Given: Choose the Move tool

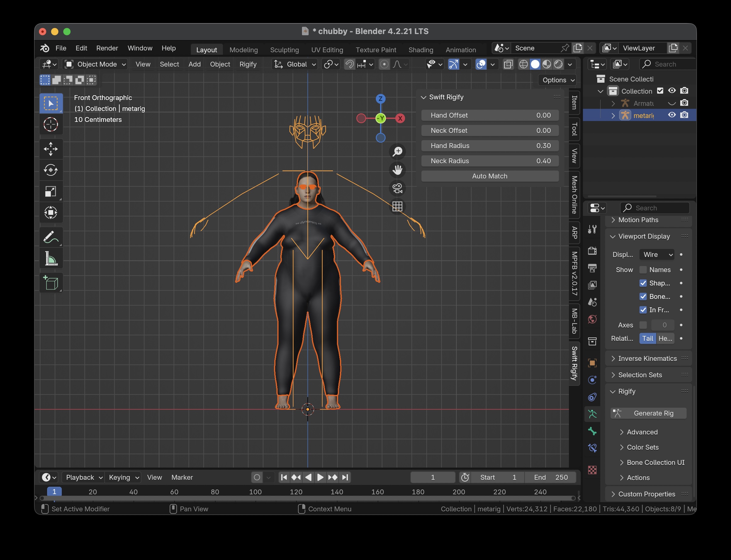Looking at the screenshot, I should click(x=51, y=149).
